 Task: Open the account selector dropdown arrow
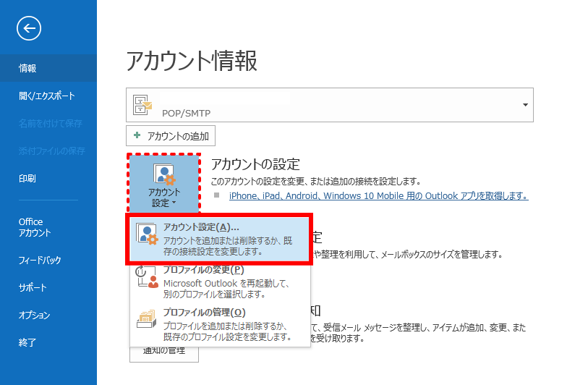pyautogui.click(x=525, y=105)
